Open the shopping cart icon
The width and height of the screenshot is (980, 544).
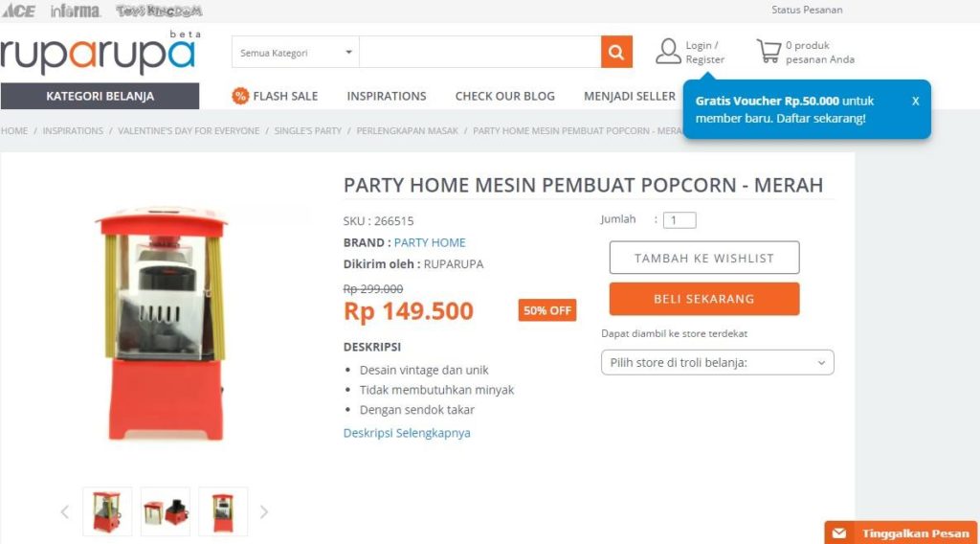point(768,51)
